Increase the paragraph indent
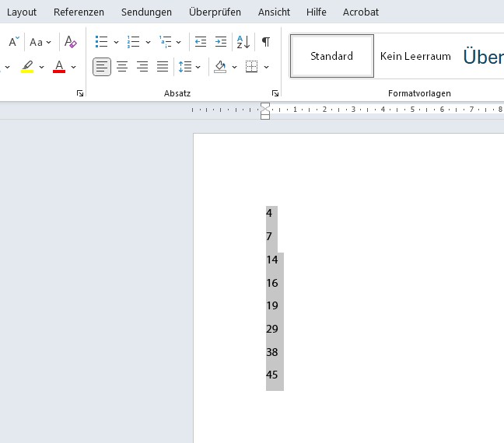 point(221,42)
